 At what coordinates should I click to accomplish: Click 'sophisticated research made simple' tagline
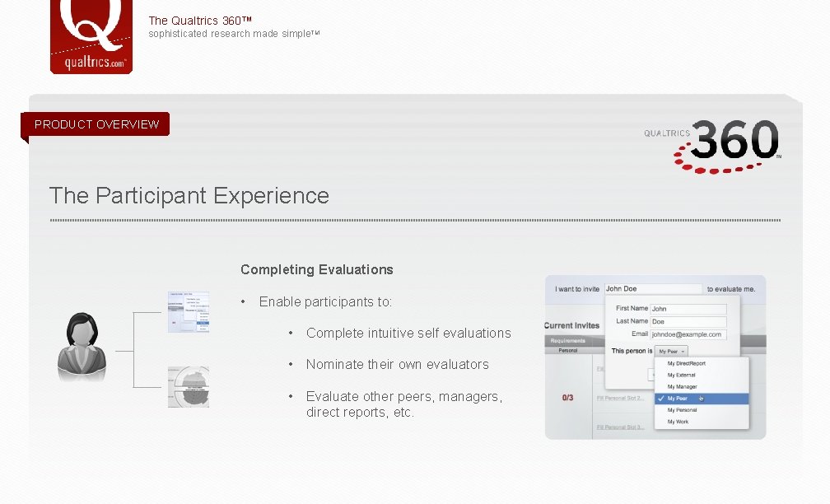(234, 34)
